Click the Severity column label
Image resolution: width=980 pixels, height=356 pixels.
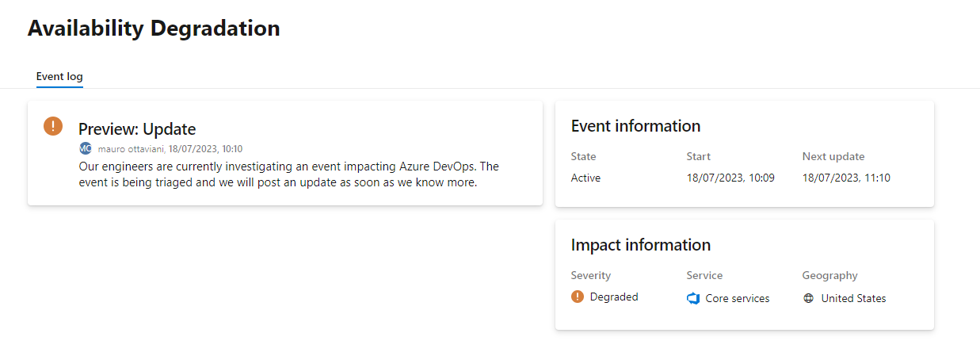(x=591, y=275)
